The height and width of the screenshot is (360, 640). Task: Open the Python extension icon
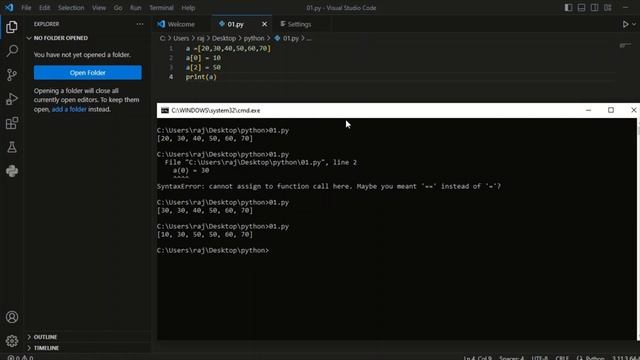[12, 171]
